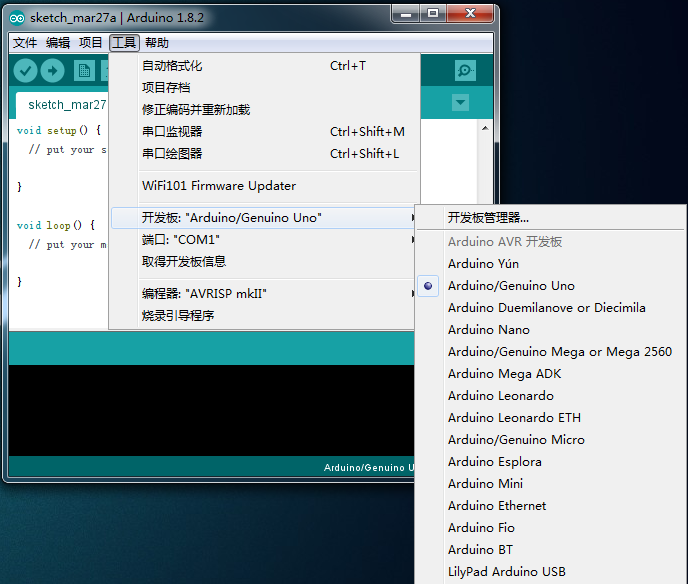Click 取得开发板信息 menu entry

tap(263, 262)
